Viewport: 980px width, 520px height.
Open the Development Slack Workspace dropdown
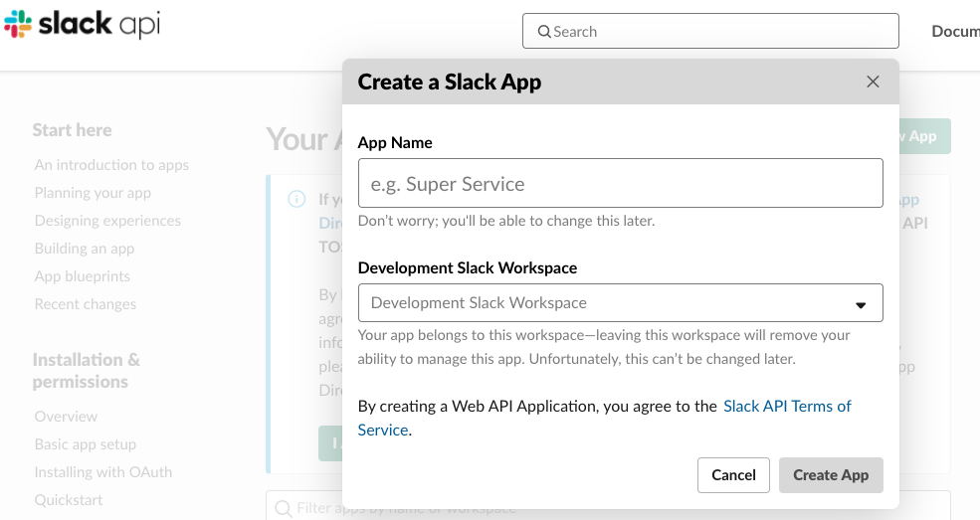point(621,303)
